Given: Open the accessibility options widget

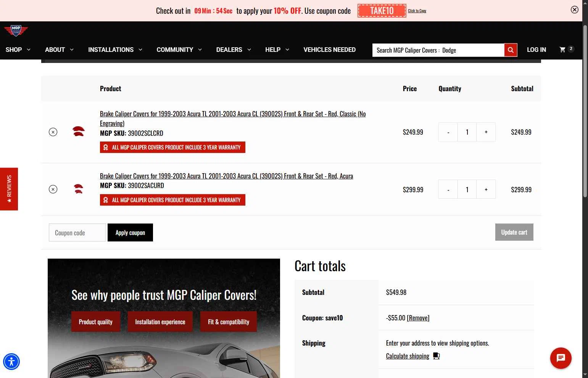Looking at the screenshot, I should (11, 362).
